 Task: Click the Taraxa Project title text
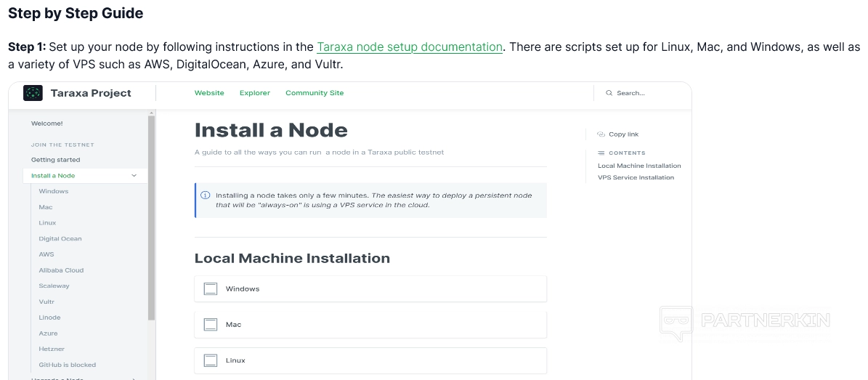point(91,93)
